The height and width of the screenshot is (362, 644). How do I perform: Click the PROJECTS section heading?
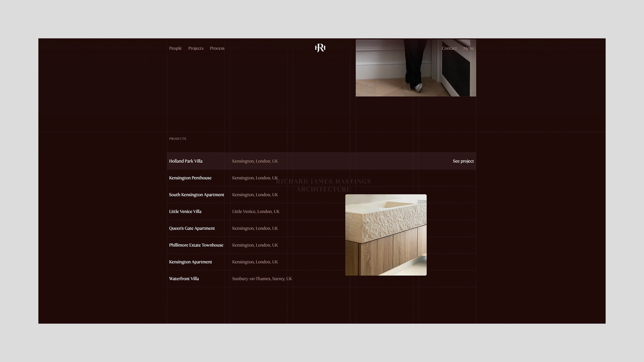point(177,139)
